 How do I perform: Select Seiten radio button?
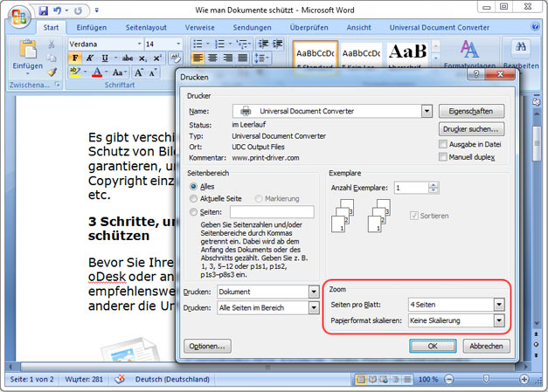193,212
